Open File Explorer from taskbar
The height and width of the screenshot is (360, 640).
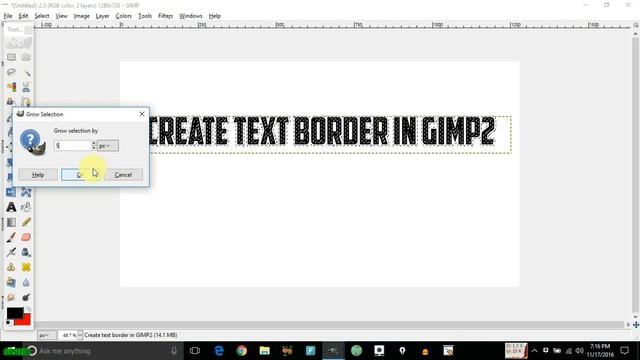click(x=264, y=351)
